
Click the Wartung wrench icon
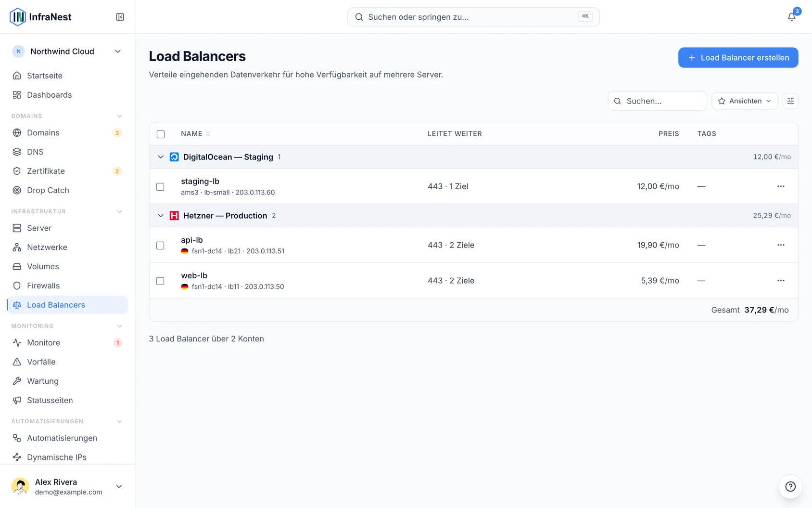click(x=17, y=381)
